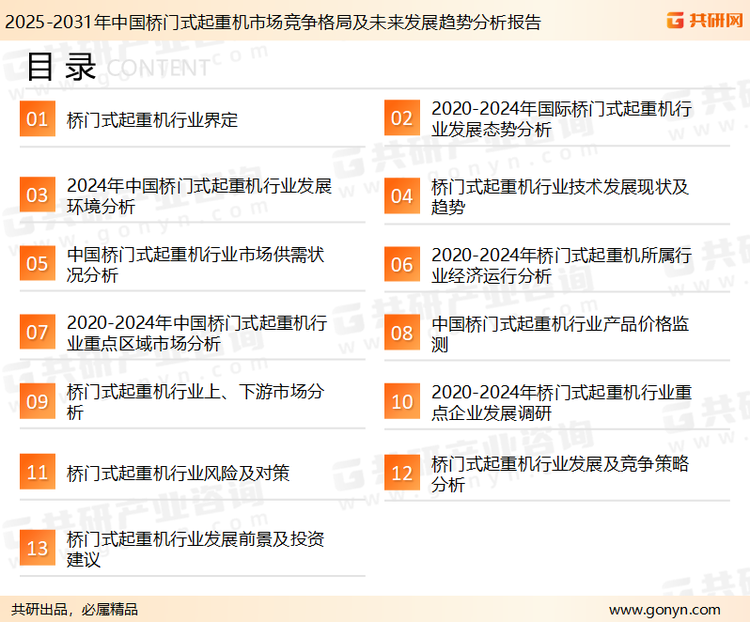Select the 04 chapter number badge

pos(401,196)
